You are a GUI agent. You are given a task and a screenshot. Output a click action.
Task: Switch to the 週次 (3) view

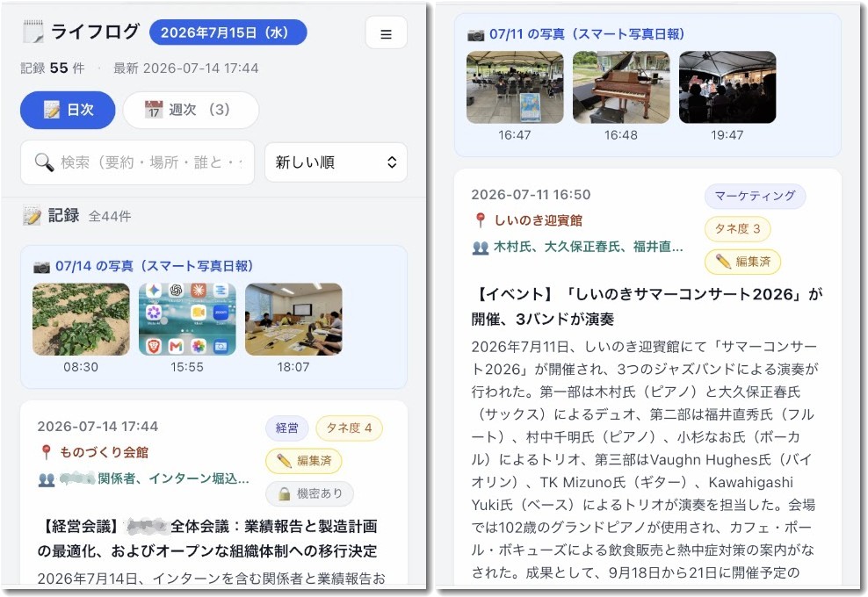click(x=191, y=110)
